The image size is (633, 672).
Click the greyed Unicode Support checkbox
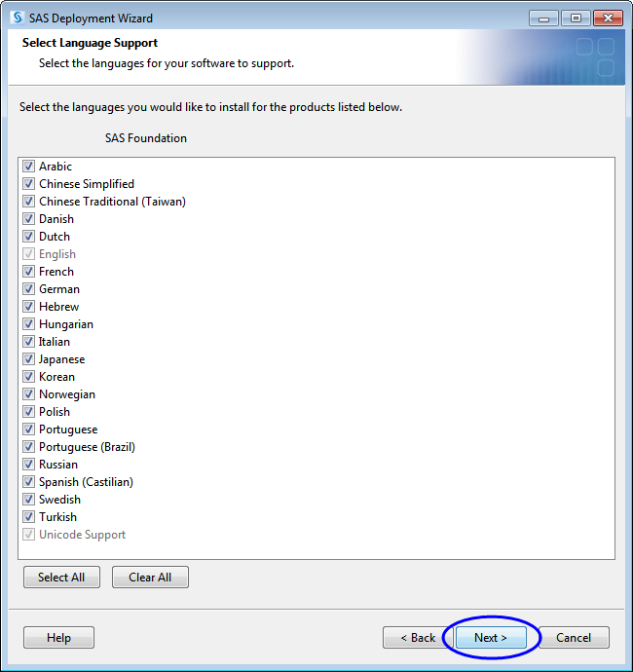pos(28,535)
